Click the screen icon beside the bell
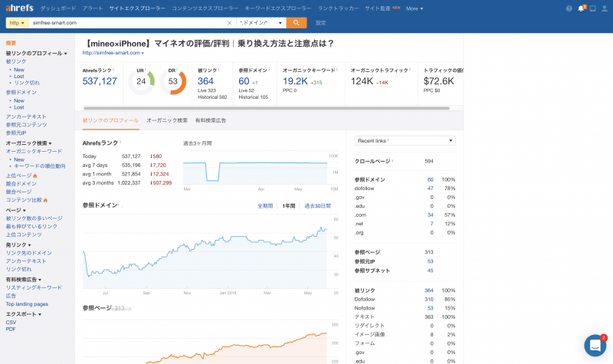This screenshot has height=364, width=613. (x=592, y=8)
